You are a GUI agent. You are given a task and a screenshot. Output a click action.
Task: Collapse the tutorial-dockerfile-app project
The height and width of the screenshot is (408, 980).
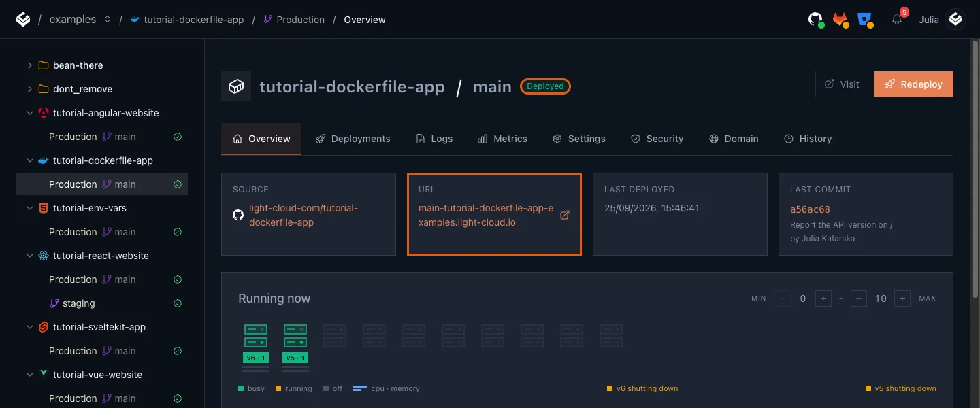(x=29, y=160)
